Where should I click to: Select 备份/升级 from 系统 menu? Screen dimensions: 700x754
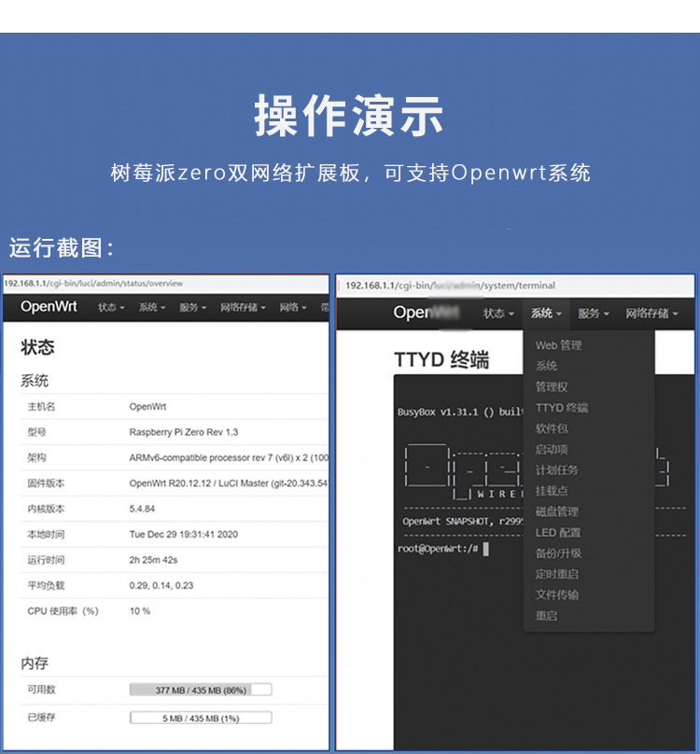[x=558, y=553]
